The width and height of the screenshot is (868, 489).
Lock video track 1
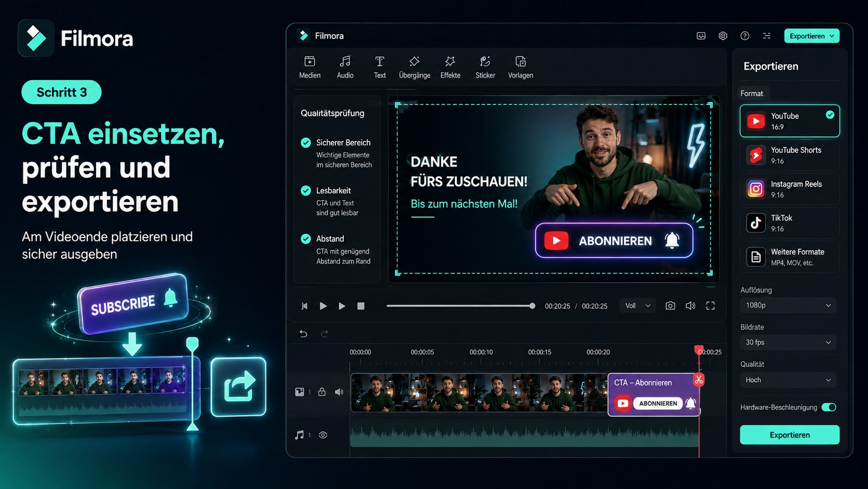322,392
